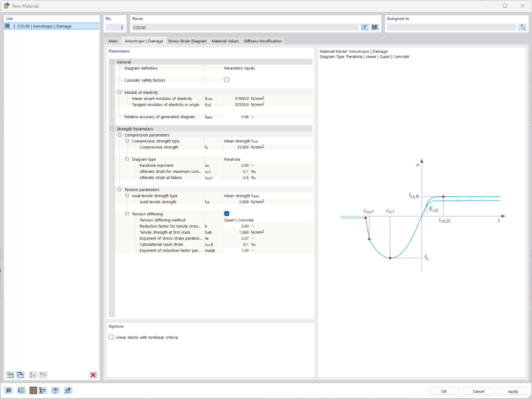Collapse the General section
The height and width of the screenshot is (399, 532).
[112, 62]
